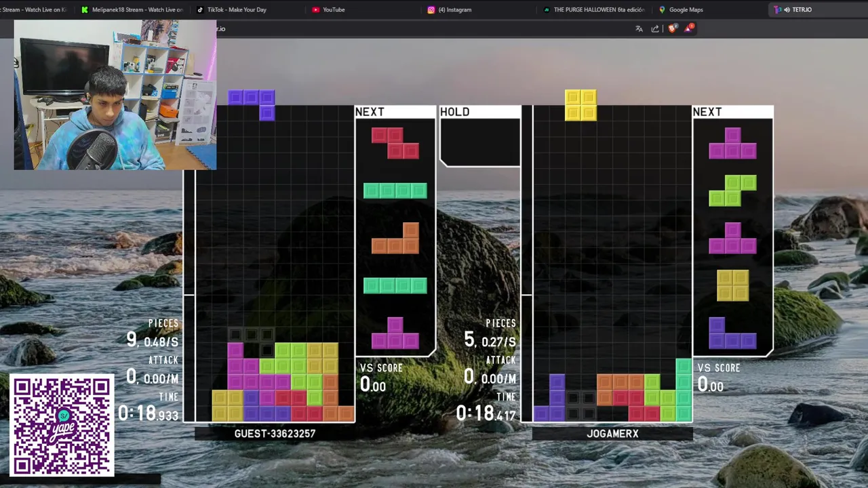868x488 pixels.
Task: Click the orange L piece in left NEXT queue
Action: pyautogui.click(x=395, y=238)
